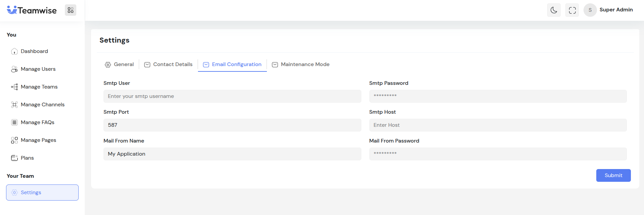This screenshot has width=644, height=215.
Task: Switch to the General tab
Action: tap(119, 64)
